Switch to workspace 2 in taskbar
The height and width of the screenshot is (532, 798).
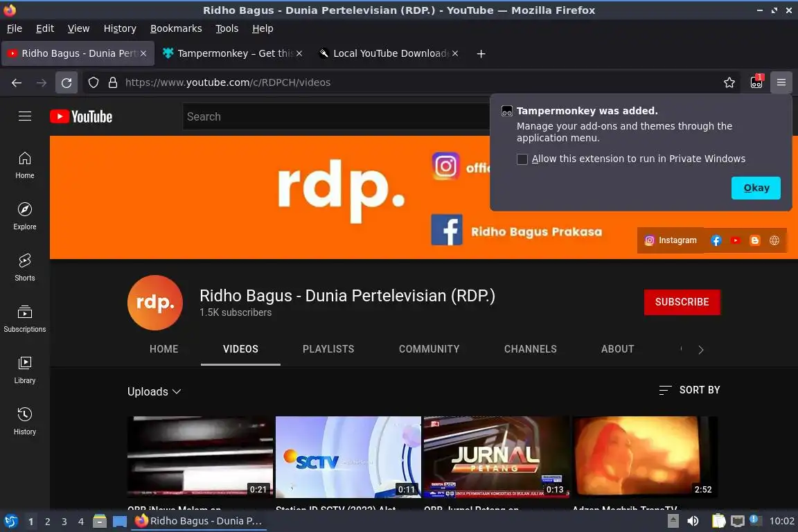tap(47, 522)
